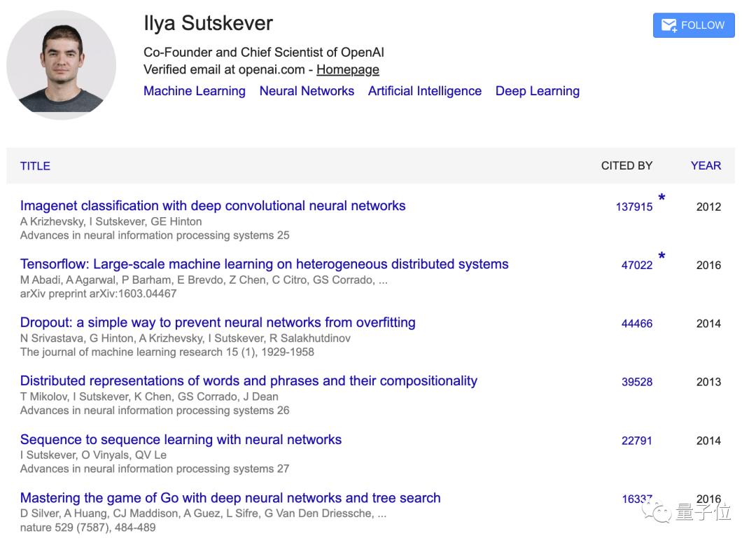This screenshot has height=545, width=756.
Task: Open Mastering the game of Go paper
Action: coord(230,498)
